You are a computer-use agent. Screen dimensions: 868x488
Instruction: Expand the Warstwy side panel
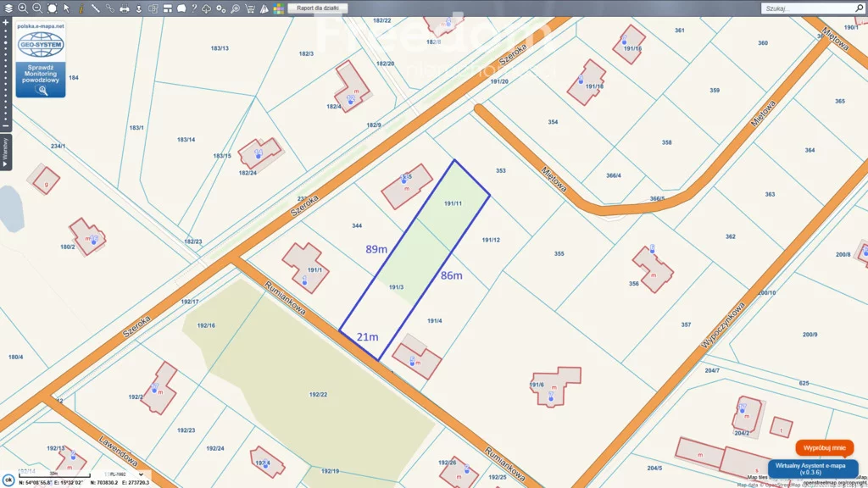pyautogui.click(x=5, y=151)
